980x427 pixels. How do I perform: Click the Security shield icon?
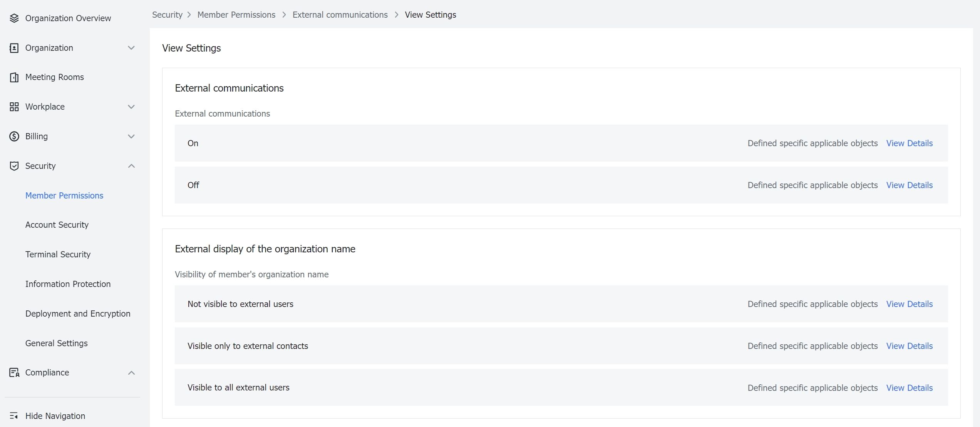14,166
